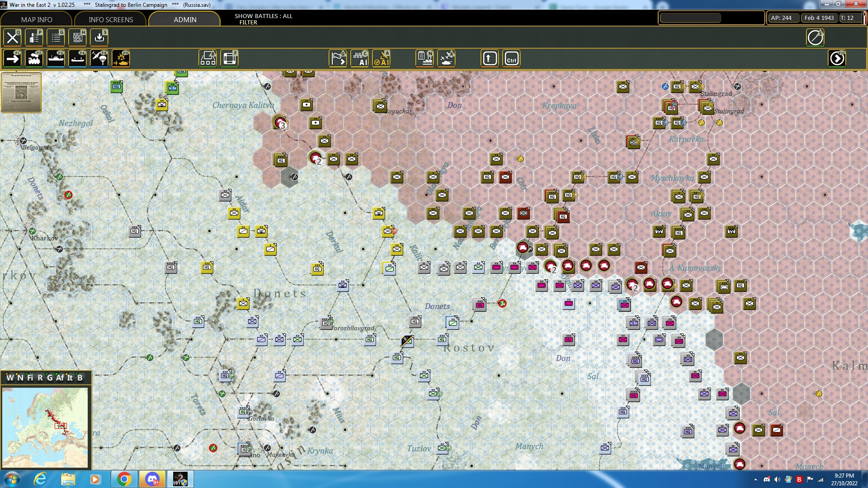Toggle the Shift modifier button
Viewport: 868px width, 488px height.
pos(490,58)
